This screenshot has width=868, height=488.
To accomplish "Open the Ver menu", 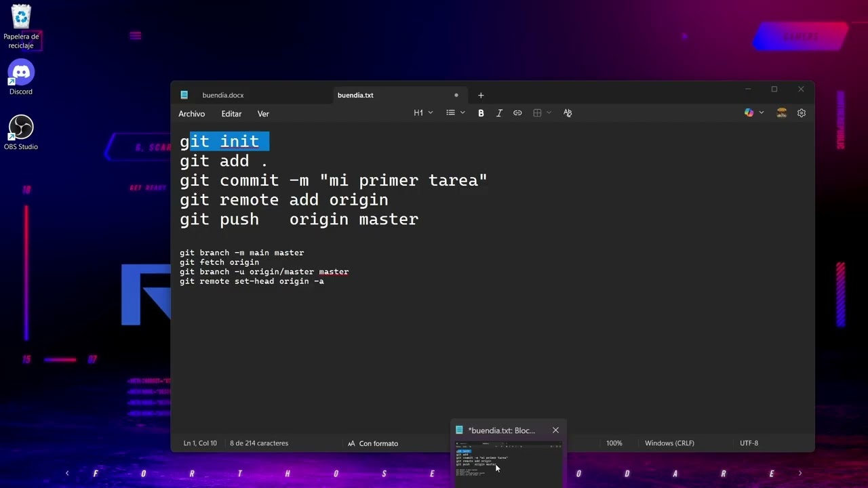I will pos(263,114).
